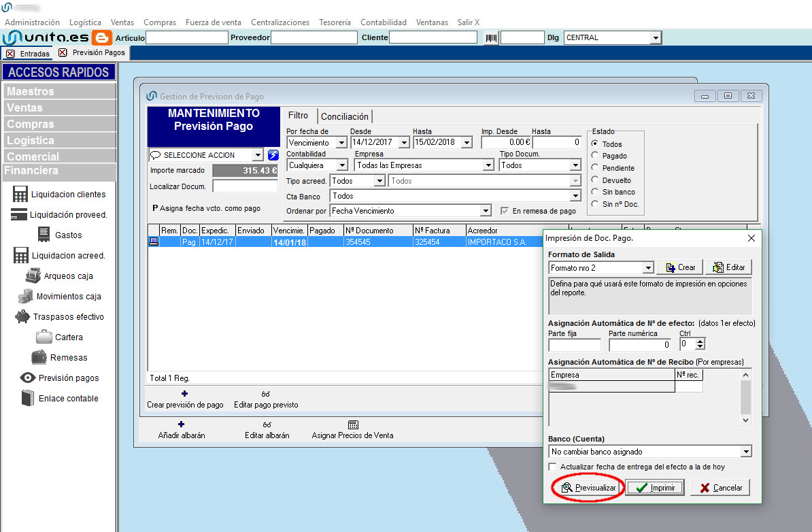The width and height of the screenshot is (812, 532).
Task: Switch to the Filtro tab
Action: 299,116
